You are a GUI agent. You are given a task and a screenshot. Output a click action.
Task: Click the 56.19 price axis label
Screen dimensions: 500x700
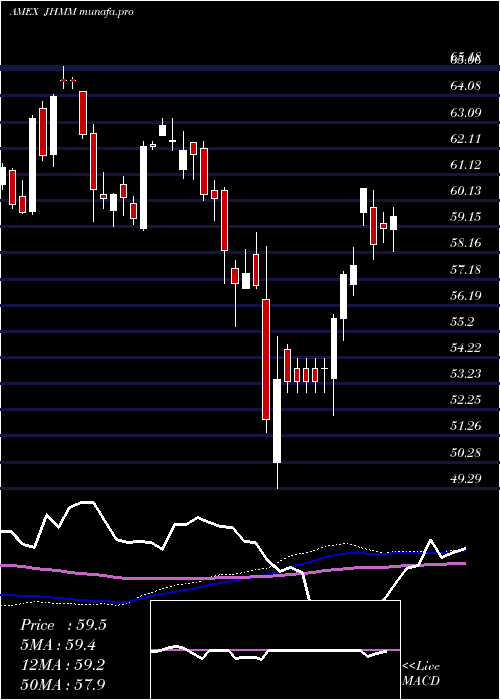click(x=466, y=296)
